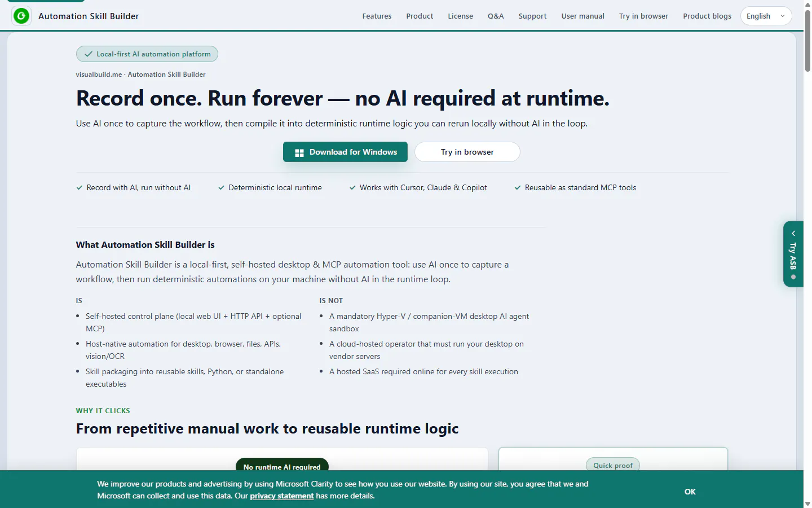
Task: Click the Windows icon in the download button
Action: [299, 152]
